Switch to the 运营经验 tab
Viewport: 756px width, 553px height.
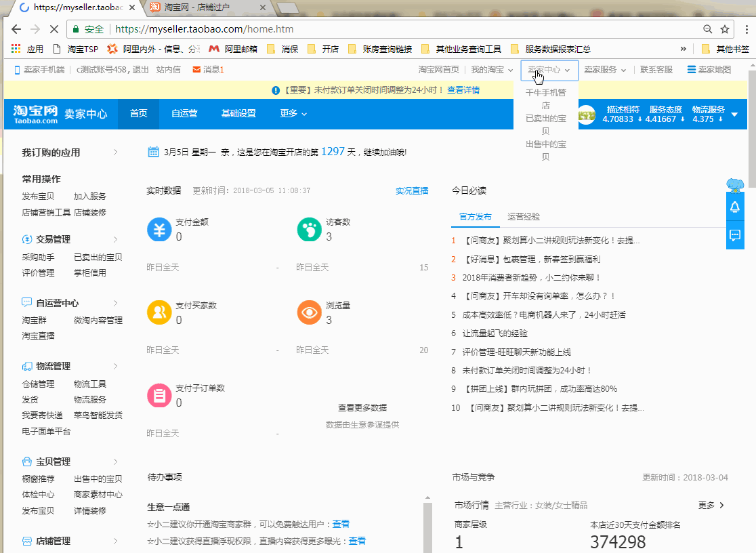524,217
